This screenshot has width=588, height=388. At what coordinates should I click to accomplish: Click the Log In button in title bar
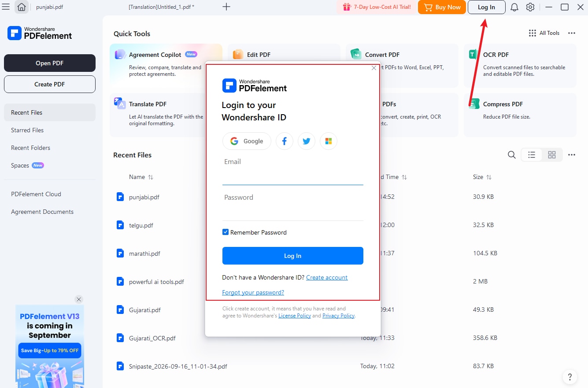point(486,7)
